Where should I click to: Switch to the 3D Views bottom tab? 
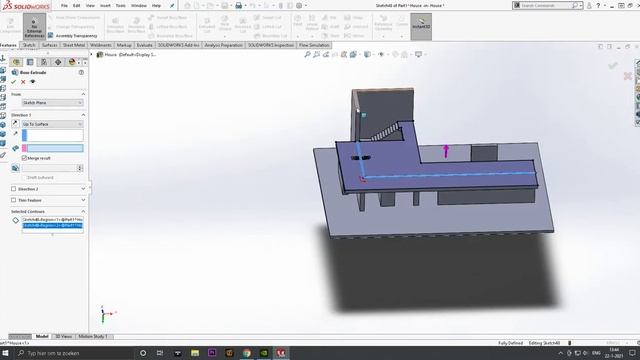(63, 336)
